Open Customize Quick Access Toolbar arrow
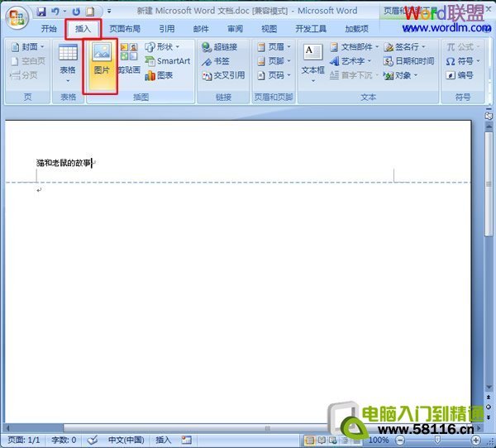Image resolution: width=496 pixels, height=448 pixels. pos(109,12)
